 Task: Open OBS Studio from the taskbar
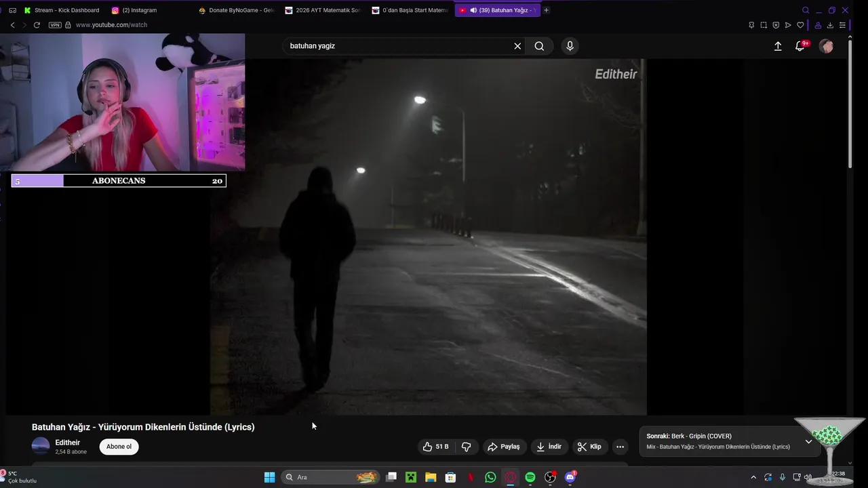(551, 477)
